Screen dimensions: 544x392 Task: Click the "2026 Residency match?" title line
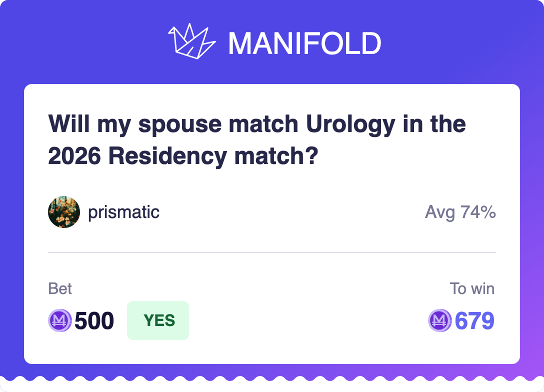[x=183, y=156]
